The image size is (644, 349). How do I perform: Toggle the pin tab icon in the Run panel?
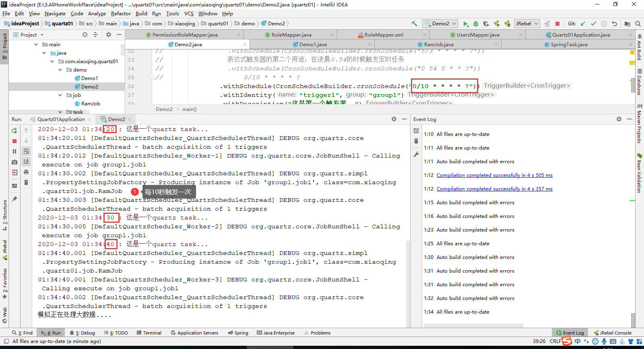pyautogui.click(x=14, y=199)
